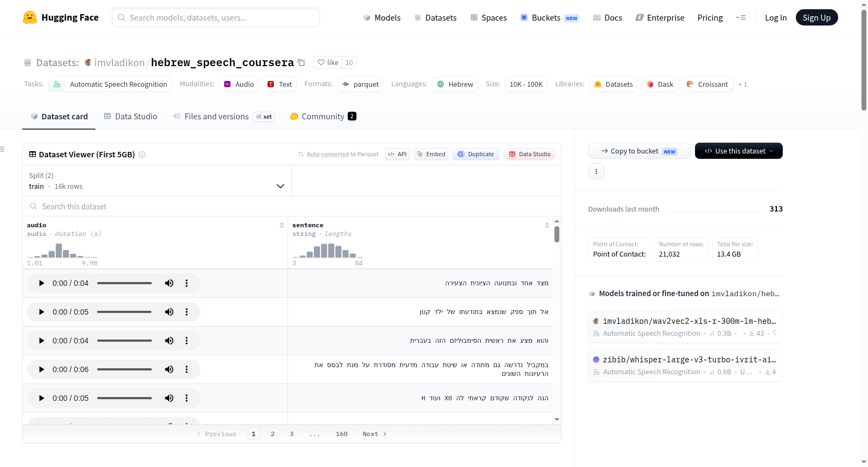The height and width of the screenshot is (467, 868).
Task: Open the collapsed sidebar menu icon at left edge
Action: [2, 149]
